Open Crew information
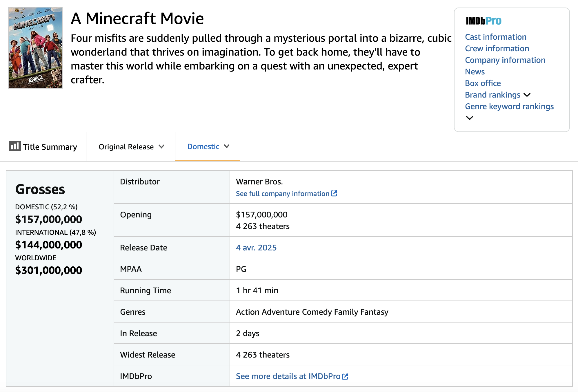The image size is (578, 392). 497,48
